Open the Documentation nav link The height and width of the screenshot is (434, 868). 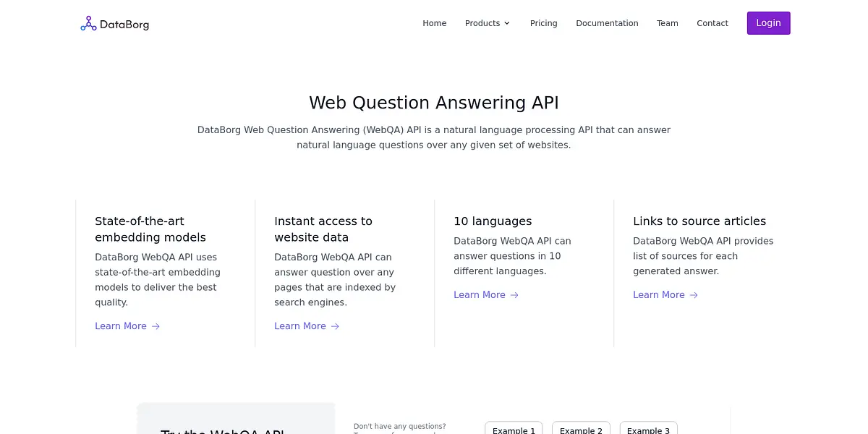pyautogui.click(x=607, y=23)
